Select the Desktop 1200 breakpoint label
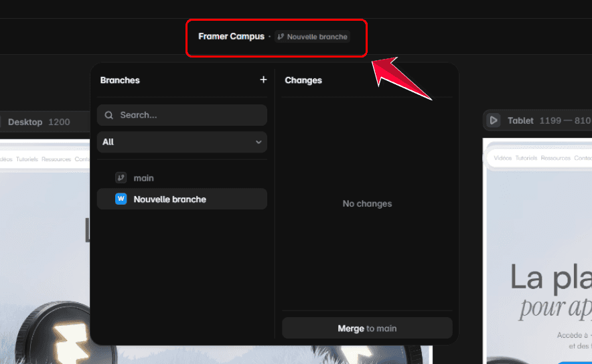592x364 pixels. [39, 122]
